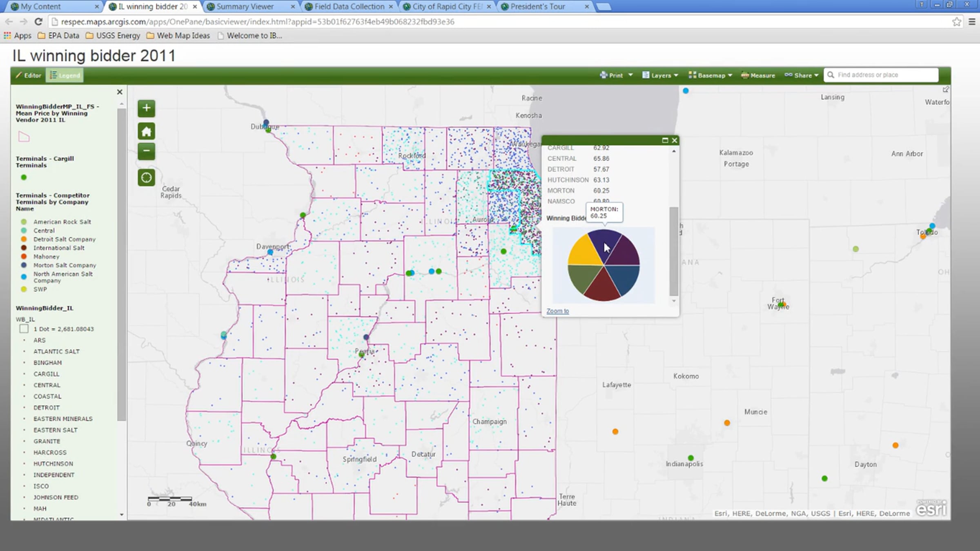This screenshot has height=551, width=980.
Task: Click the browser back arrow
Action: (9, 22)
